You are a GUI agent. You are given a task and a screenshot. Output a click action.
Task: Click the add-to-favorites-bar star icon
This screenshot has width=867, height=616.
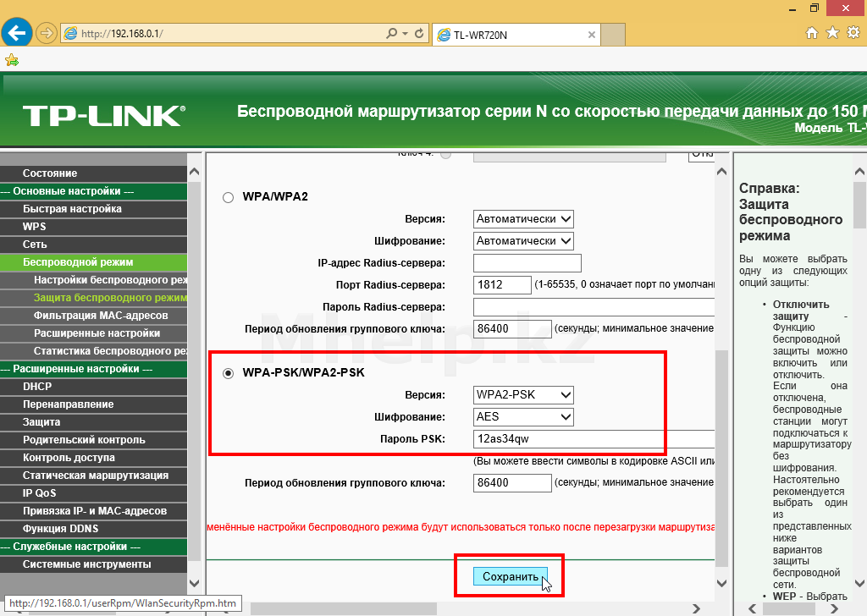[x=11, y=60]
